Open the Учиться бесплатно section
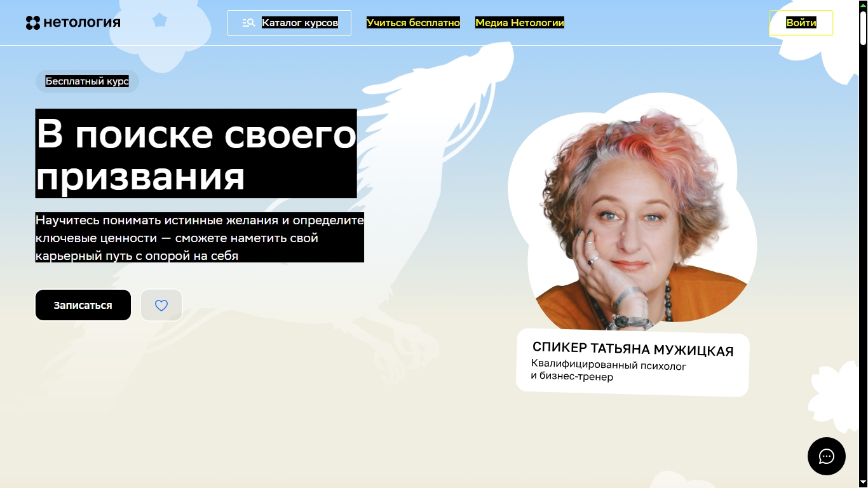The height and width of the screenshot is (488, 868). tap(414, 22)
